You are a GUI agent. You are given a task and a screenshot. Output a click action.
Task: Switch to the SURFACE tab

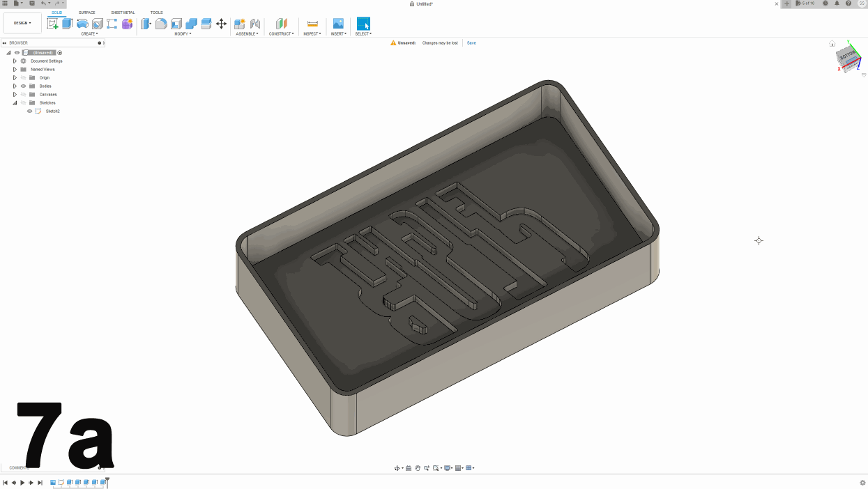86,12
